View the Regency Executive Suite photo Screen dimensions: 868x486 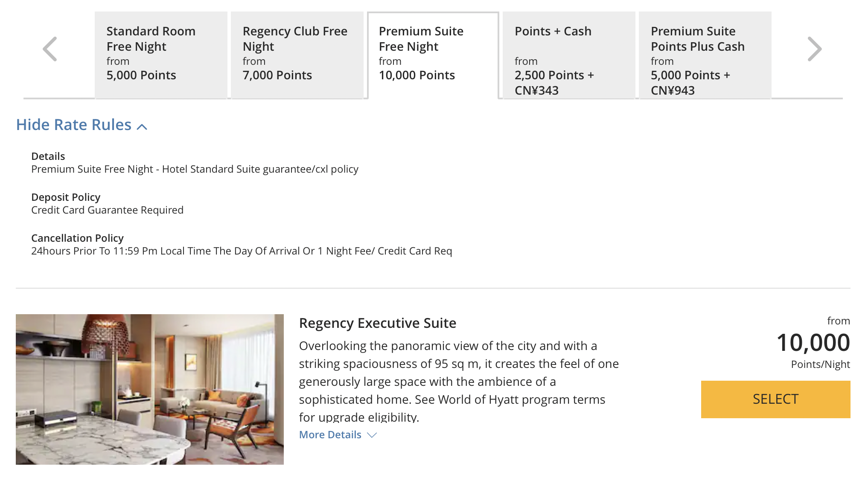[x=150, y=389]
